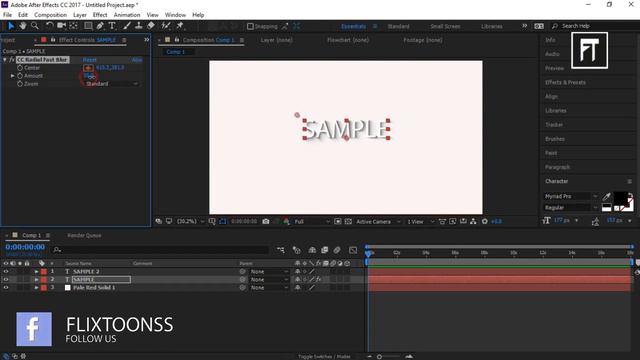Screen dimensions: 640x360
Task: Open the Active Camera dropdown
Action: coord(378,221)
